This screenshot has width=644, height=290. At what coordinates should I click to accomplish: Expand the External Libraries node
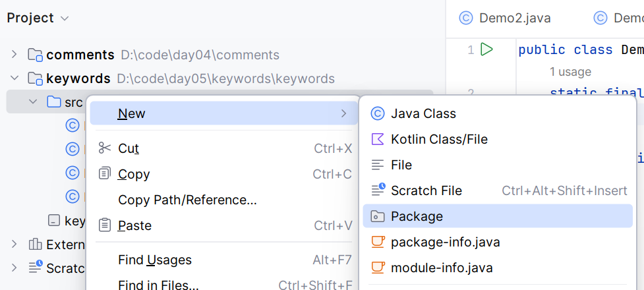(x=15, y=245)
